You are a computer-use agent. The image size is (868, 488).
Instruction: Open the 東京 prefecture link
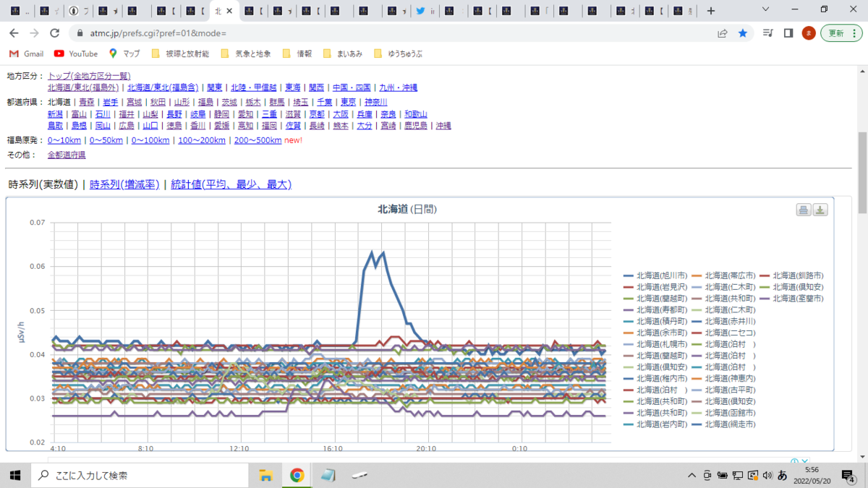(x=348, y=103)
